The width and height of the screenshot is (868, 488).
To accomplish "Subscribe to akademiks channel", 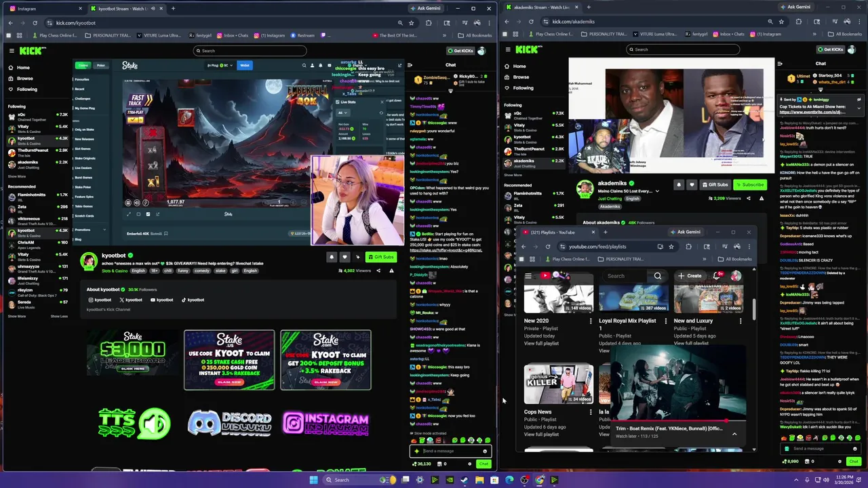I will (749, 184).
